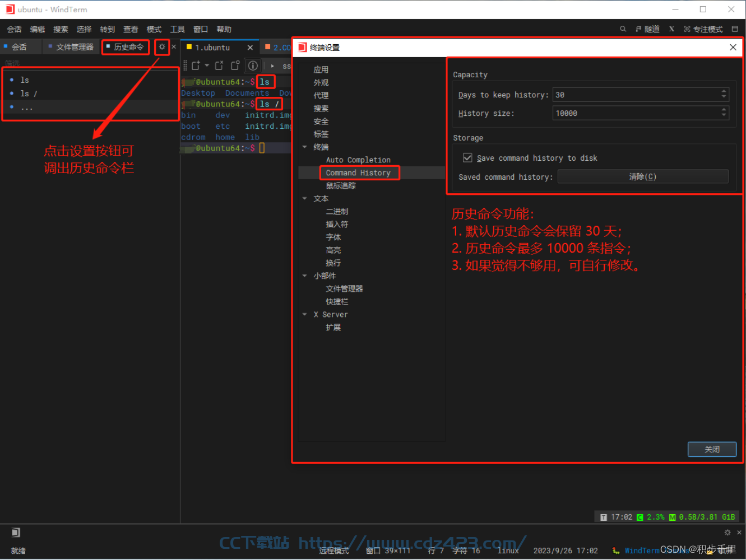
Task: Click the duplicate session icon in terminal toolbar
Action: click(x=235, y=66)
